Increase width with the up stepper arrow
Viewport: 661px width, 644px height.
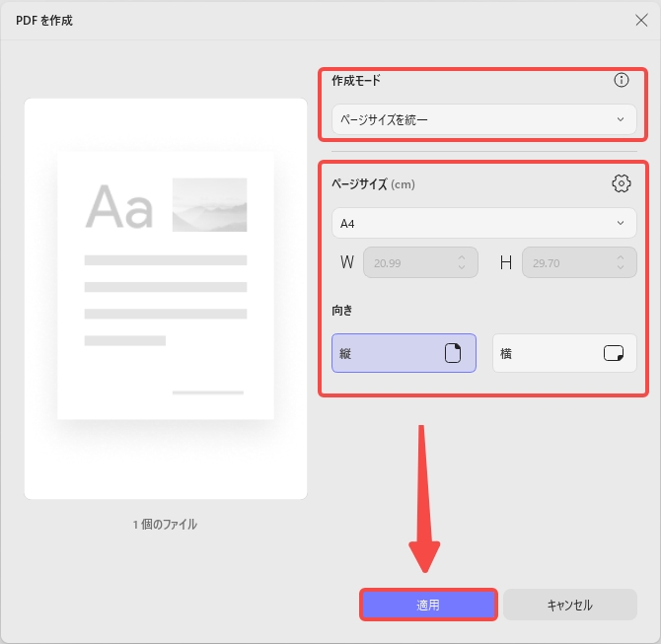coord(462,257)
